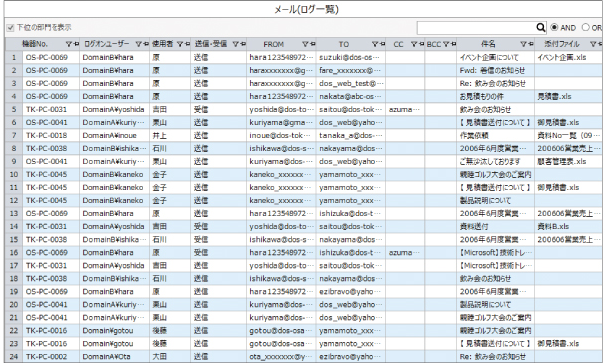The height and width of the screenshot is (363, 605).
Task: Select row number 1
Action: (x=14, y=57)
